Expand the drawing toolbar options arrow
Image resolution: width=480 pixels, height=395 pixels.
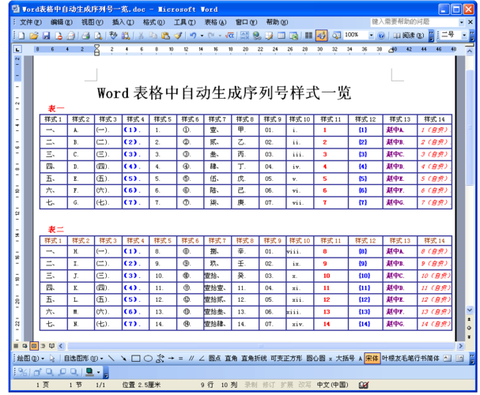pyautogui.click(x=472, y=359)
